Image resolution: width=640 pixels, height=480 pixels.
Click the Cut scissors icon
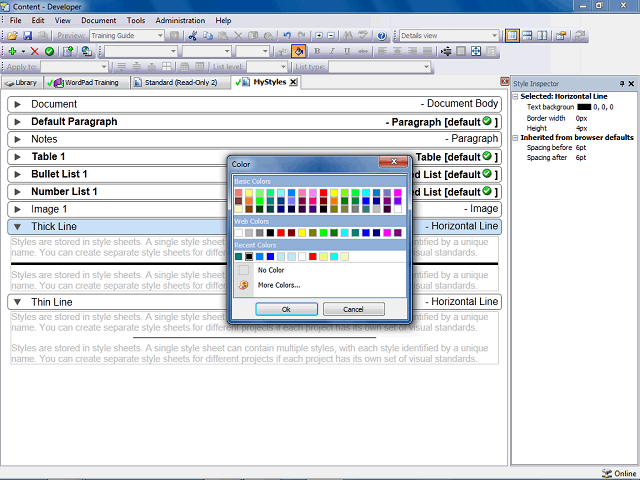point(193,36)
